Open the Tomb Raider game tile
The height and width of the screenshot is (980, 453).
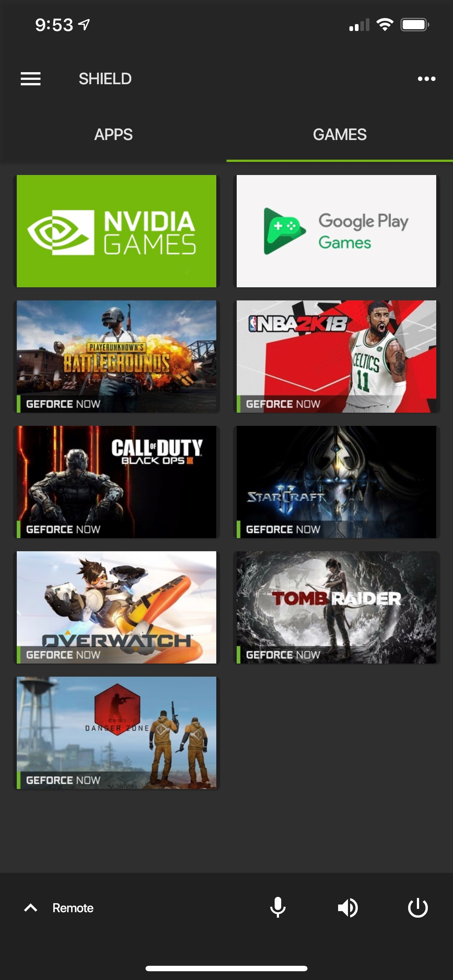click(x=337, y=607)
